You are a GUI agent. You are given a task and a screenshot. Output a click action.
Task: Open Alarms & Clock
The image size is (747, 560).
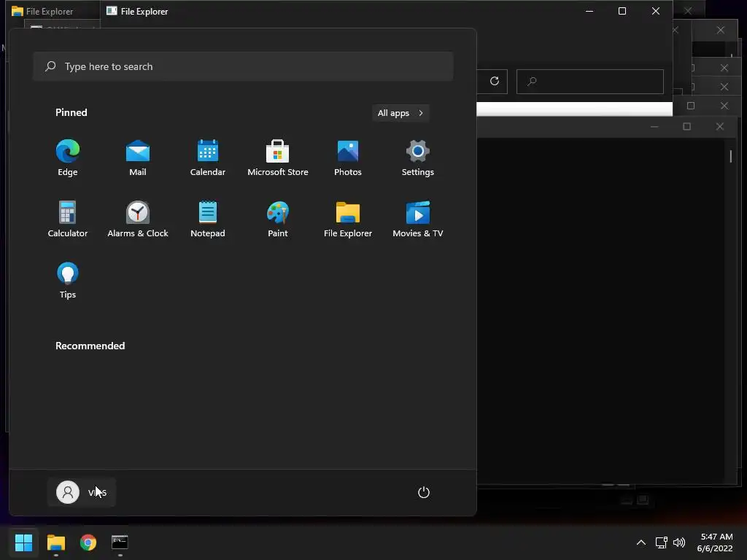(138, 219)
